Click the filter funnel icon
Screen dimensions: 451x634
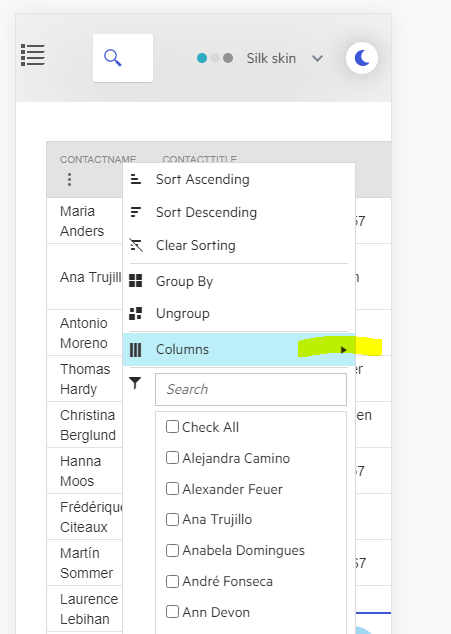135,383
